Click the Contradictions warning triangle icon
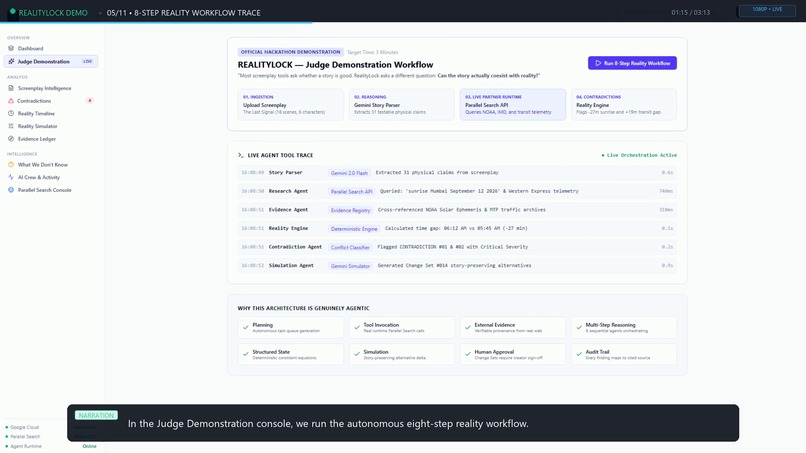 tap(11, 101)
